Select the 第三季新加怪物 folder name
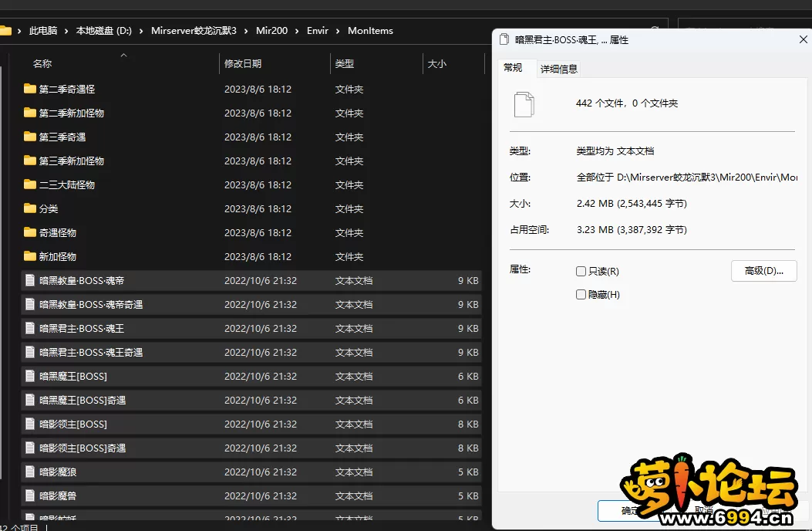The width and height of the screenshot is (812, 531). point(72,161)
